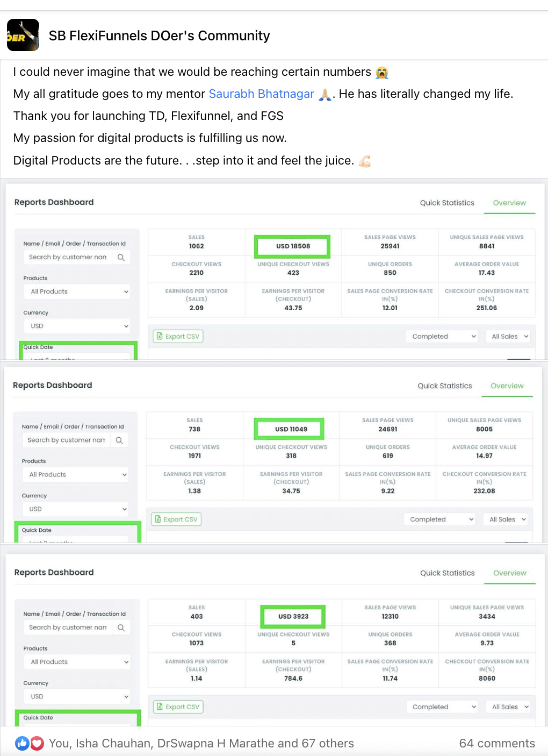This screenshot has height=756, width=548.
Task: Click search magnifier icon in second dashboard
Action: pos(119,440)
